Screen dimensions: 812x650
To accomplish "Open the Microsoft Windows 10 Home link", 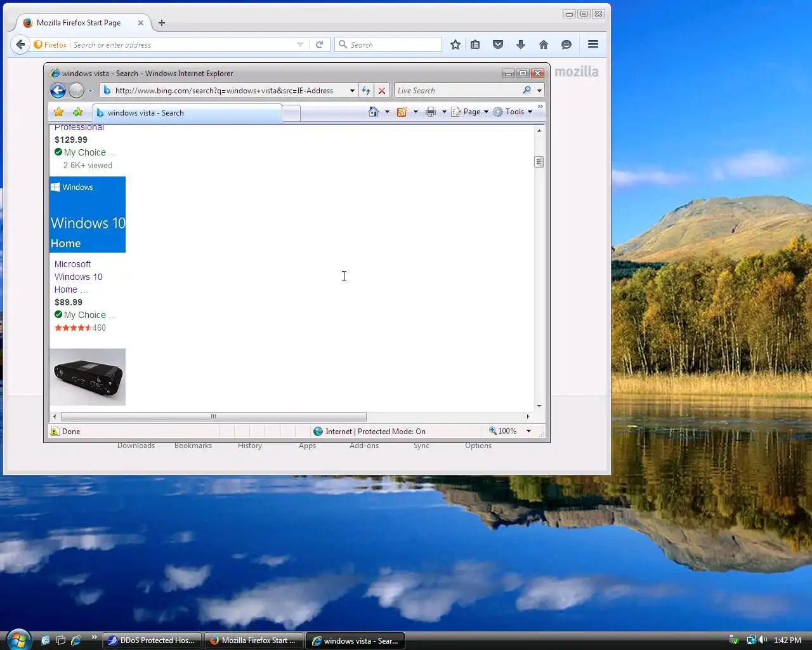I will coord(78,277).
